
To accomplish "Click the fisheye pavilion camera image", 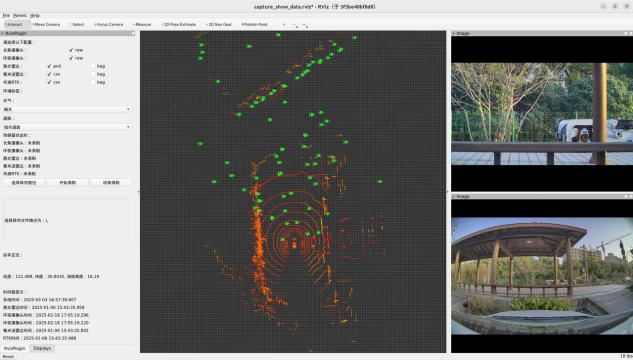I will pos(542,276).
